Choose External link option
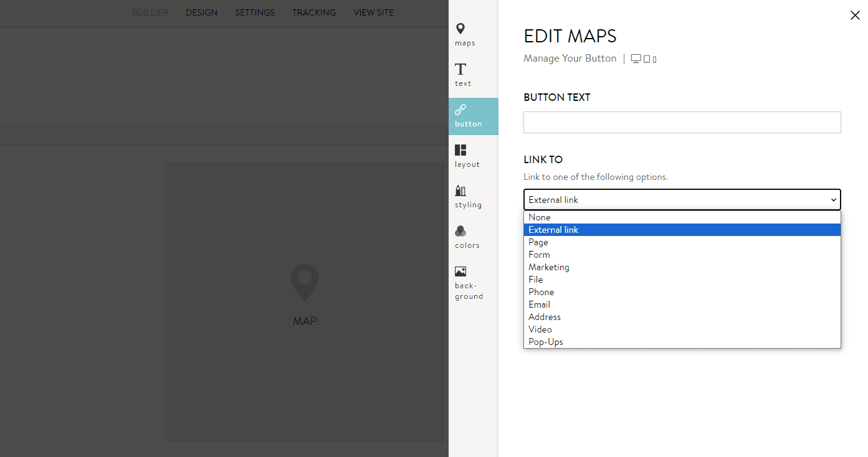Screen dimensions: 868x457 [682, 230]
